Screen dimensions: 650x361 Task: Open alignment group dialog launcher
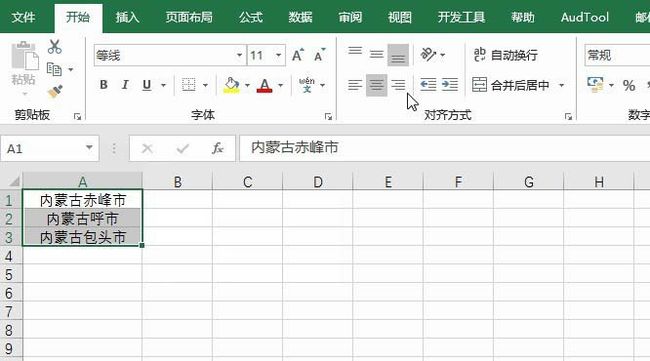click(x=568, y=116)
